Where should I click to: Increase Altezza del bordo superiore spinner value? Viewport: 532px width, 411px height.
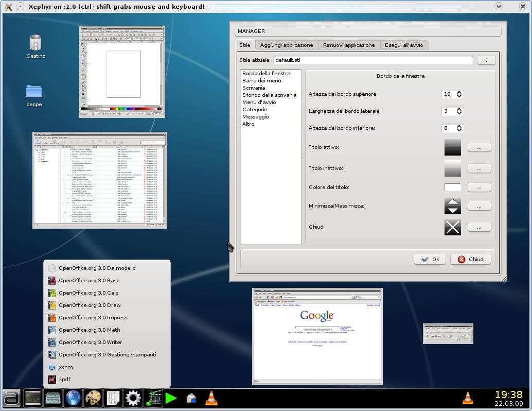click(459, 92)
